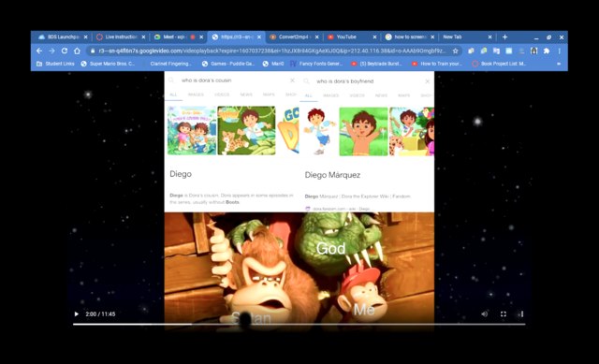Reload the current page
599x364 pixels.
click(x=65, y=51)
